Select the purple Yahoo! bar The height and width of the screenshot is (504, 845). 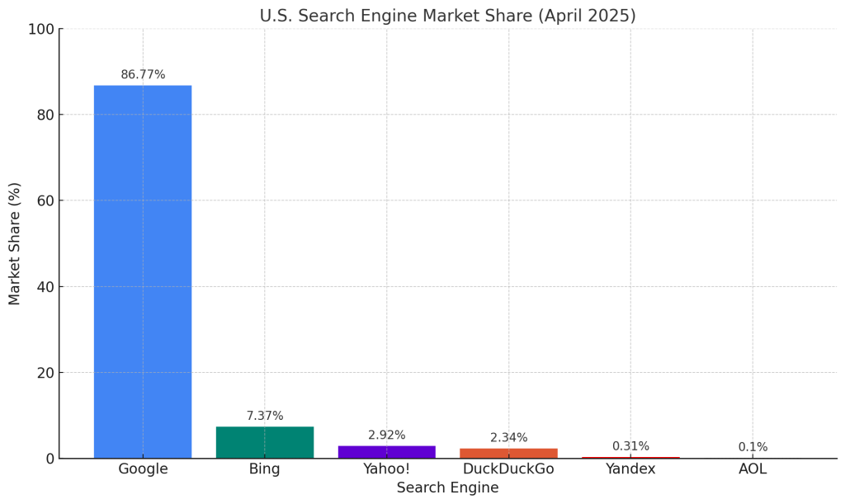click(387, 452)
